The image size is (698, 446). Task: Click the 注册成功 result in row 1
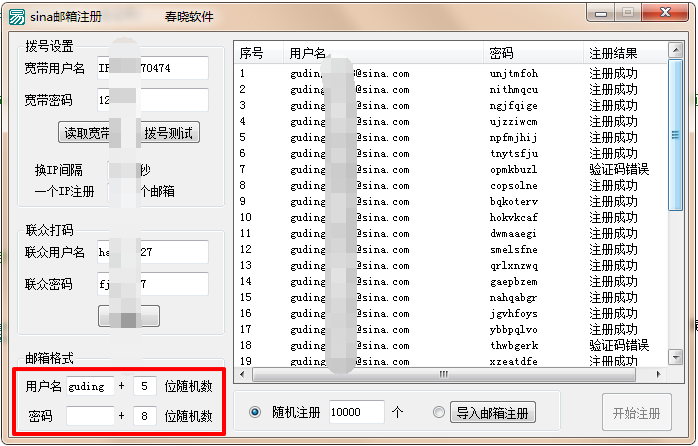click(x=613, y=73)
